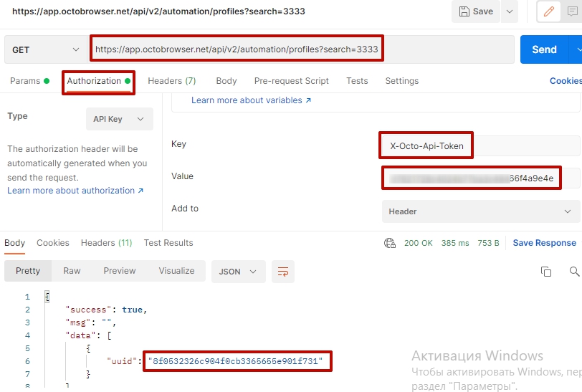Viewport: 582px width, 392px height.
Task: Click the "data": [ line
Action: point(88,335)
